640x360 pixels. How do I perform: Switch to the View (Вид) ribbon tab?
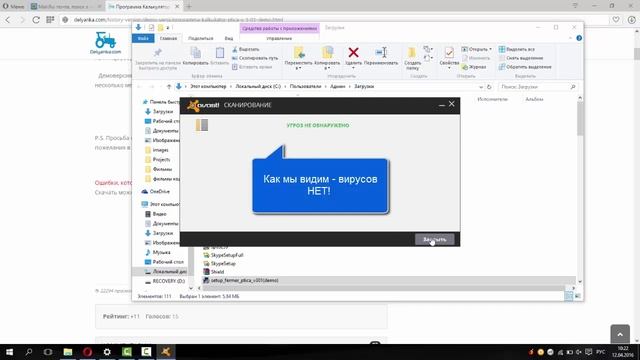[229, 38]
